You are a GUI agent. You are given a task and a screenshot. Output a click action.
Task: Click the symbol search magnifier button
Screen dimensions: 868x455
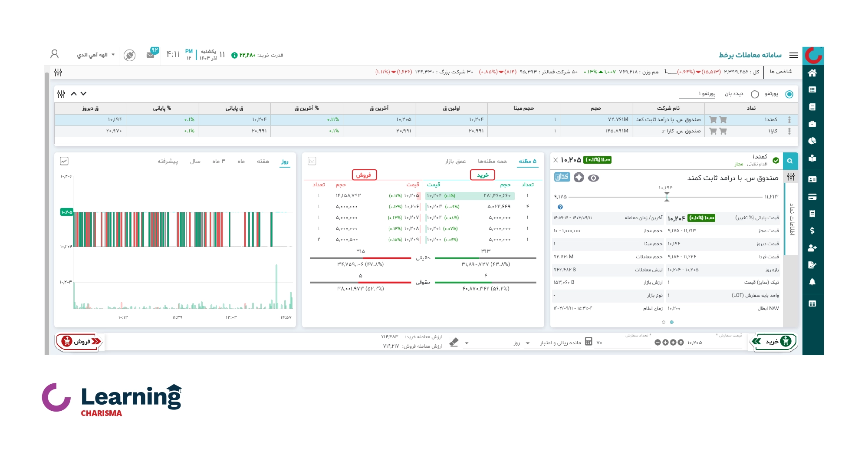coord(790,161)
